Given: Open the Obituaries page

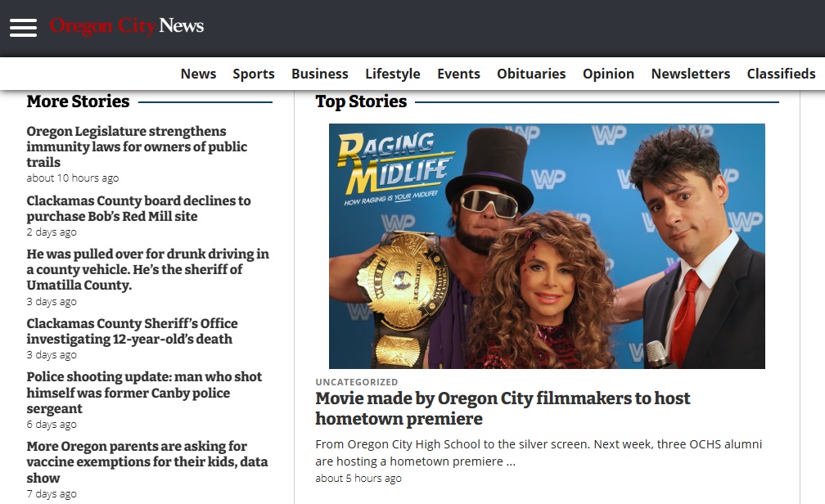Looking at the screenshot, I should point(531,74).
